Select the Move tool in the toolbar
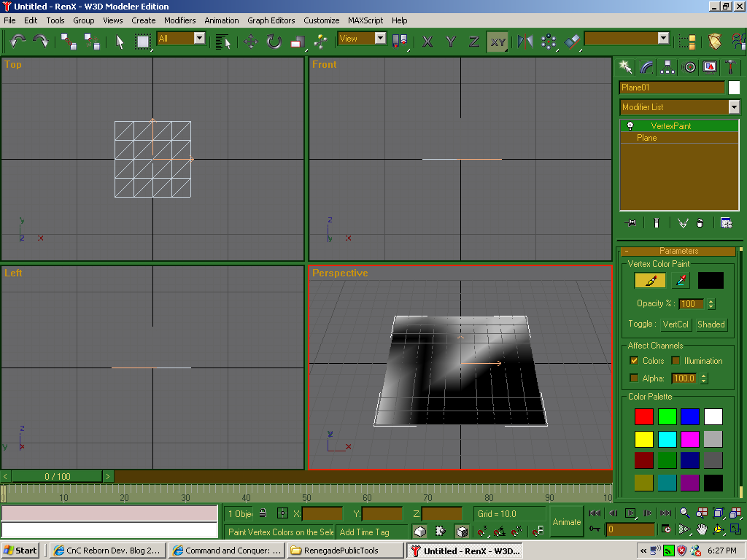This screenshot has height=560, width=747. click(251, 42)
